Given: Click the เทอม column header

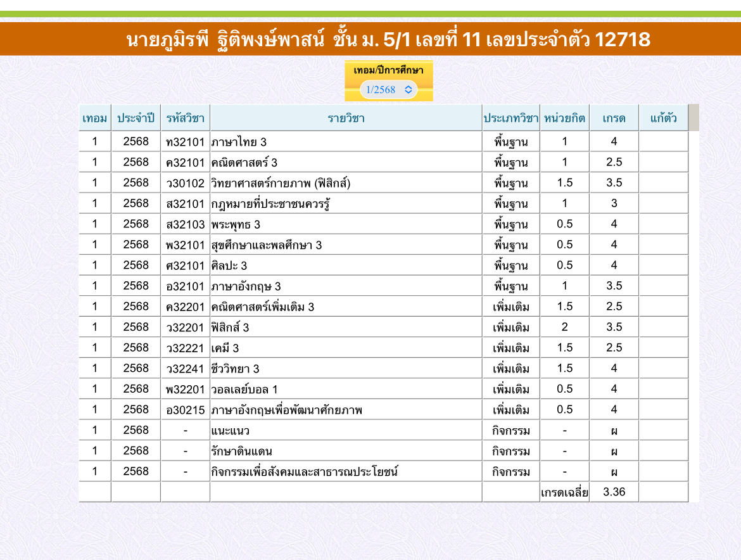Looking at the screenshot, I should [95, 118].
